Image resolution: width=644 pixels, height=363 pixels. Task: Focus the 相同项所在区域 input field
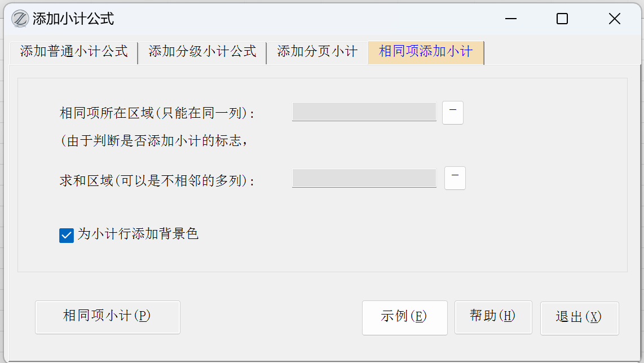364,112
